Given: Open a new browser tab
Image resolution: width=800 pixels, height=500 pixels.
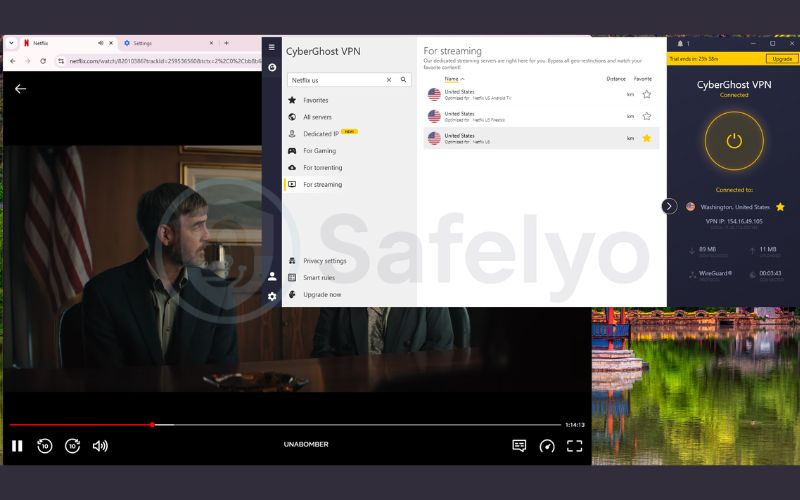Looking at the screenshot, I should point(227,43).
